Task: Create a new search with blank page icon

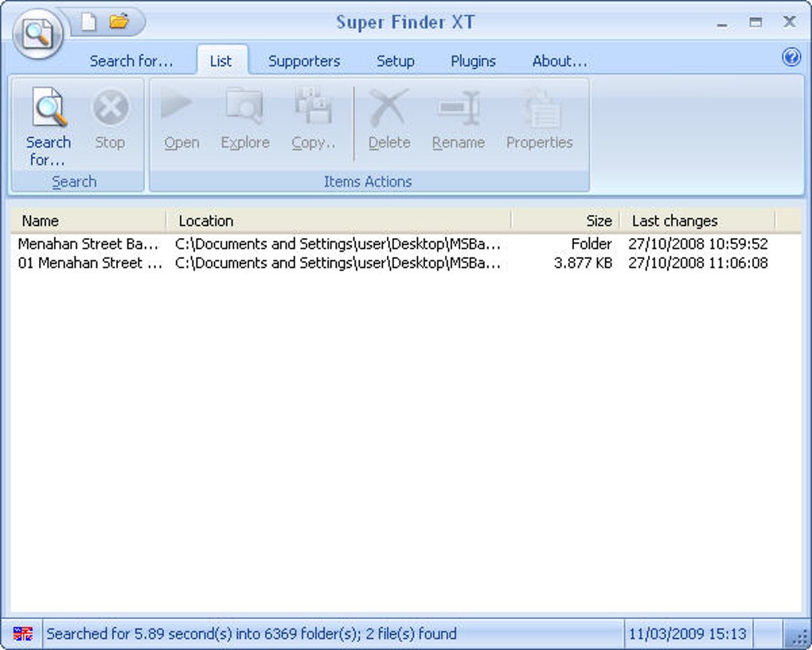Action: (89, 22)
